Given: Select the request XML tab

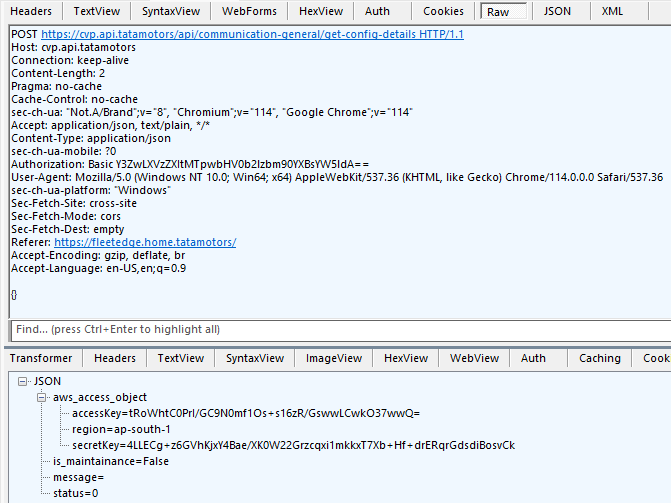Looking at the screenshot, I should (611, 12).
